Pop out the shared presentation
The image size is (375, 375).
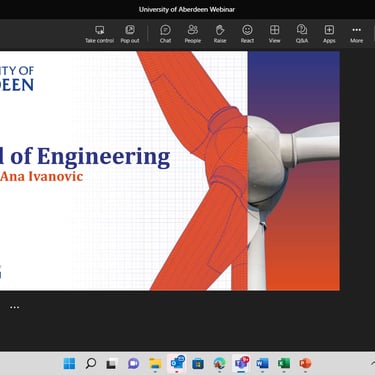tap(130, 34)
